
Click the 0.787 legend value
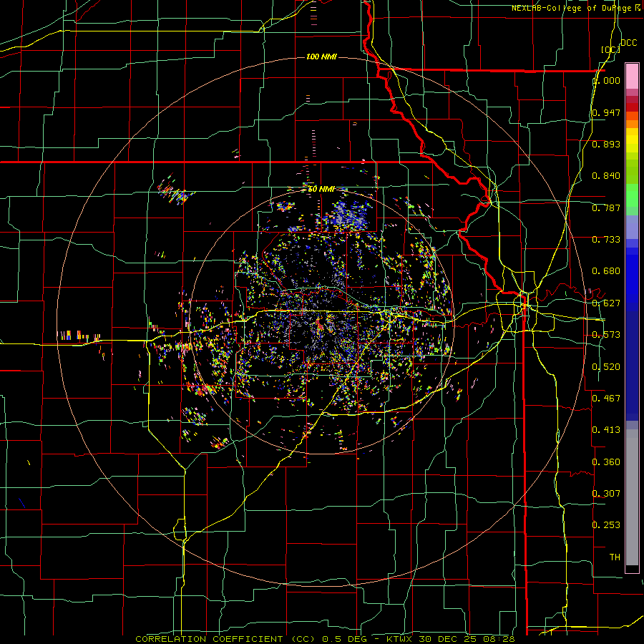(606, 208)
